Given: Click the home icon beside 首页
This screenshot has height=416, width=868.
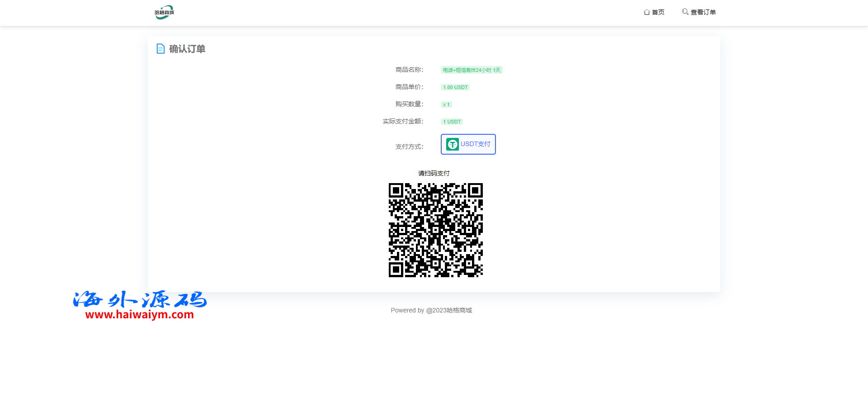Looking at the screenshot, I should pos(646,12).
